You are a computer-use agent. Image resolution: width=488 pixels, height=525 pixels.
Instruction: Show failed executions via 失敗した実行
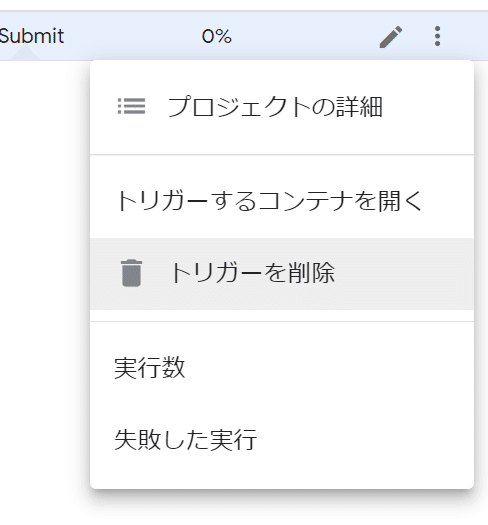pos(185,439)
